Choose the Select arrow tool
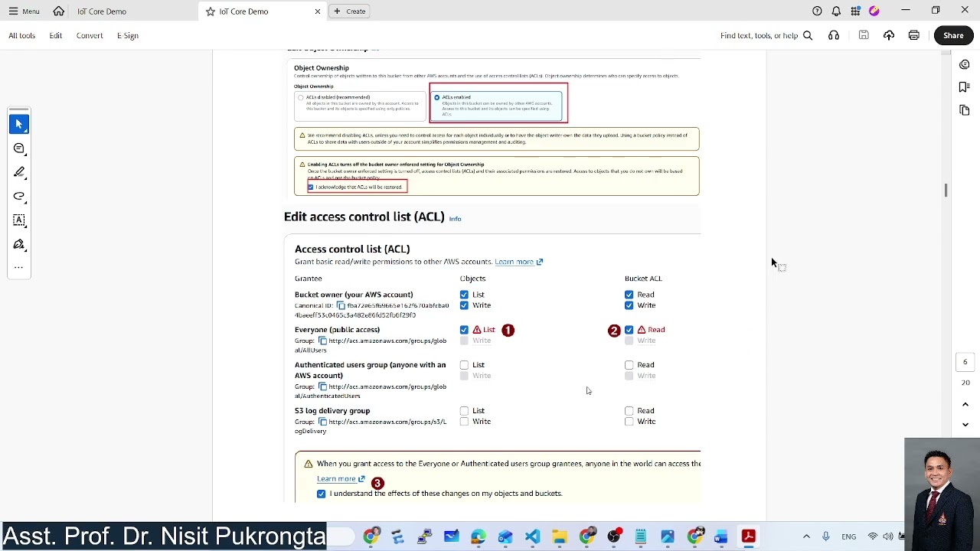The image size is (980, 551). (19, 124)
